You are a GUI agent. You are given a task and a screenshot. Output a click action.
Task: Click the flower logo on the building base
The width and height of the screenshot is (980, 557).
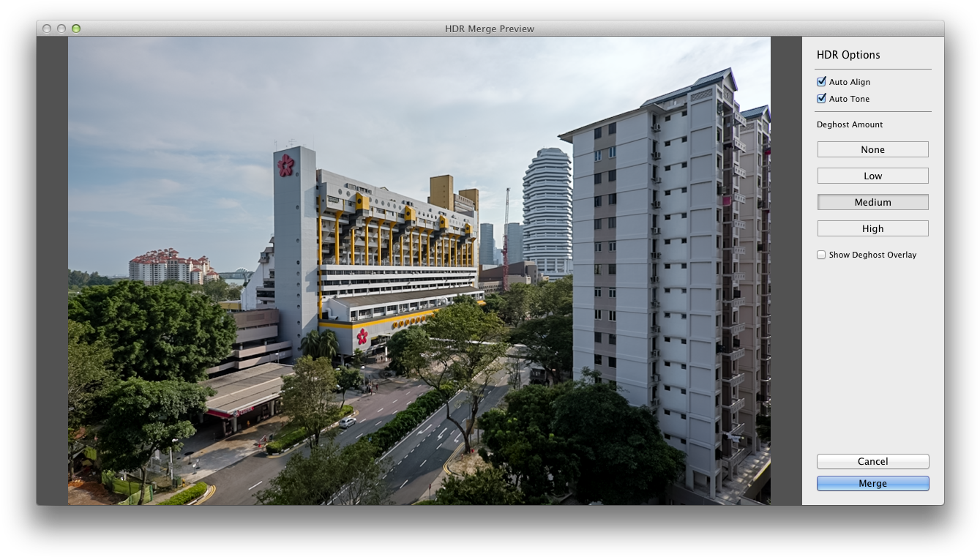point(362,336)
